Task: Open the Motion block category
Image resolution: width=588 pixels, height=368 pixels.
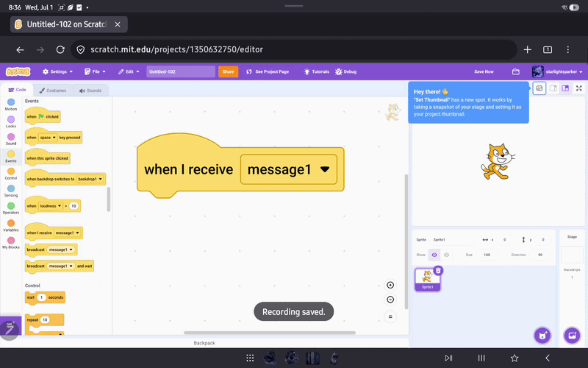Action: tap(11, 105)
